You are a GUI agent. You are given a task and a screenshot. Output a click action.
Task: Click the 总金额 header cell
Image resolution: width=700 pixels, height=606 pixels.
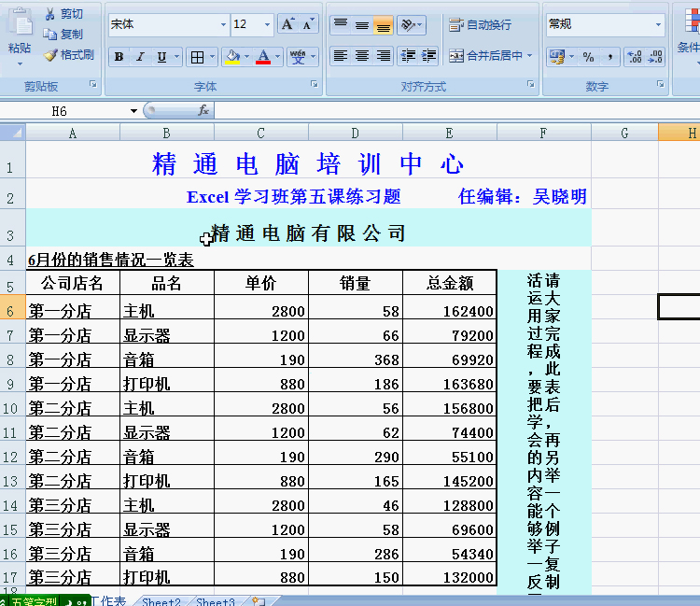coord(450,283)
